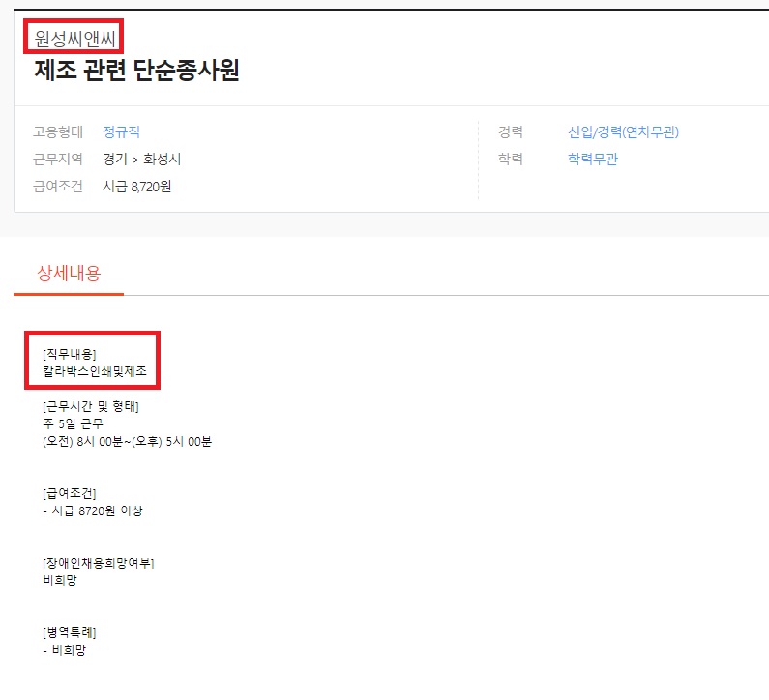Select text 주 5일 근무
Viewport: 769px width, 700px height.
coord(74,423)
